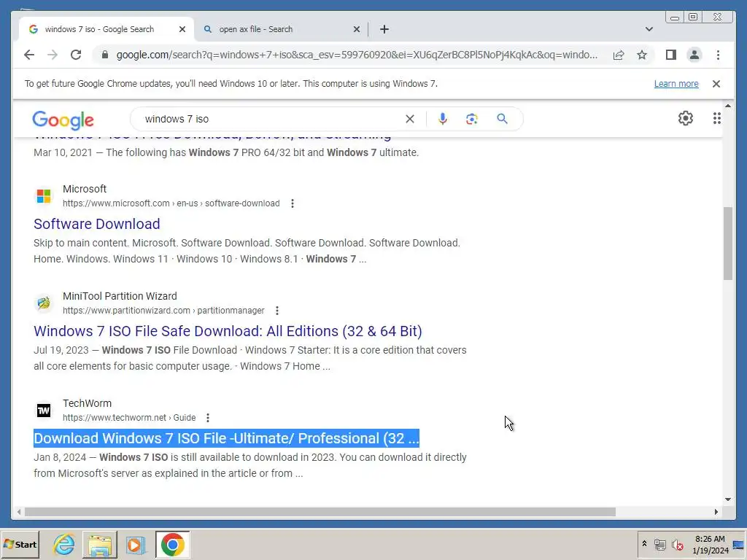Open more options for Microsoft result
The width and height of the screenshot is (747, 560).
tap(293, 203)
